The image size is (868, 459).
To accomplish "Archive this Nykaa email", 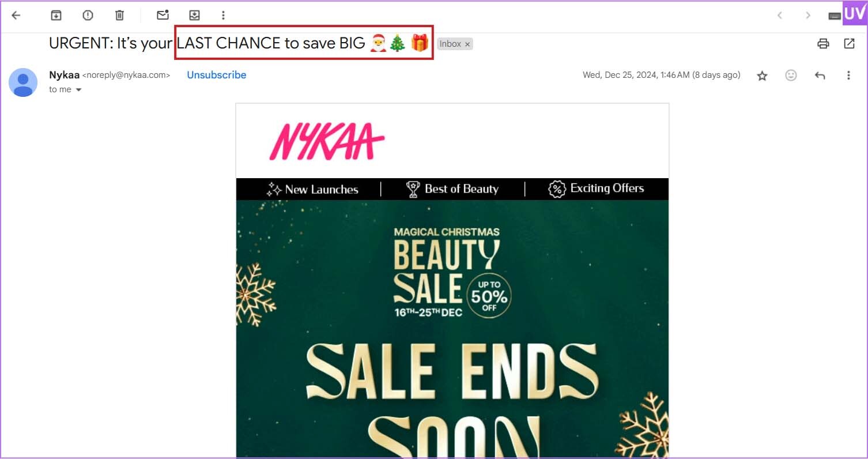I will click(56, 16).
